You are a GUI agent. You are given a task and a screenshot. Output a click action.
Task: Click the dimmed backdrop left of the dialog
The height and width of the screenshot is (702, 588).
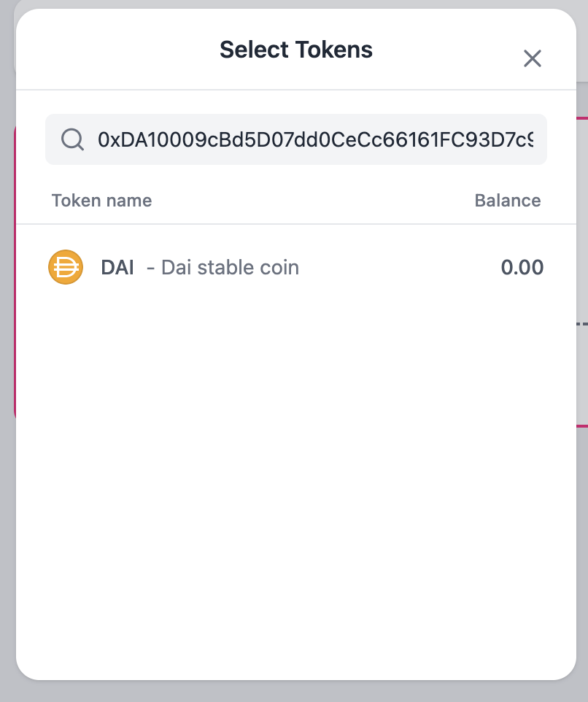point(7,511)
